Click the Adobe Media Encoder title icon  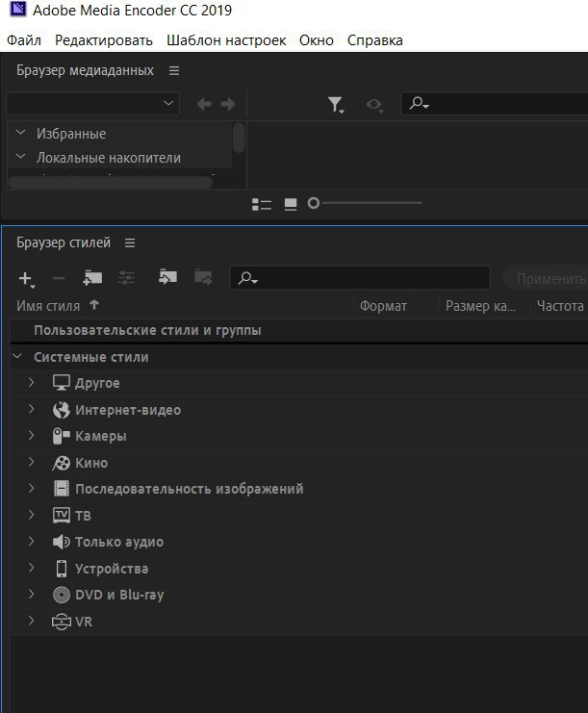tap(17, 9)
